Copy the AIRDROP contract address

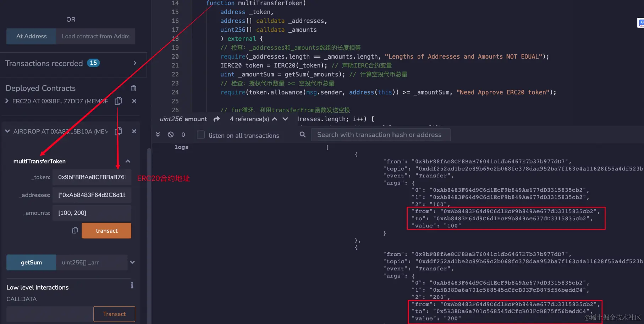point(118,131)
